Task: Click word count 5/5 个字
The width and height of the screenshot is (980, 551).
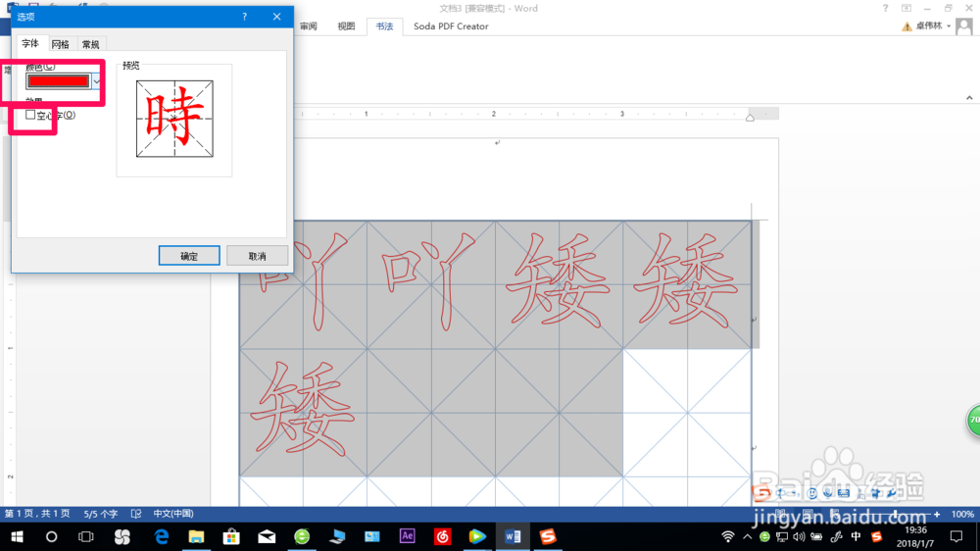Action: coord(101,514)
